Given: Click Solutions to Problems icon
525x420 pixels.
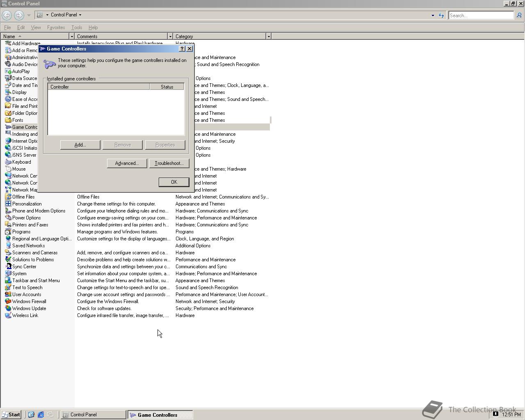Looking at the screenshot, I should point(8,260).
